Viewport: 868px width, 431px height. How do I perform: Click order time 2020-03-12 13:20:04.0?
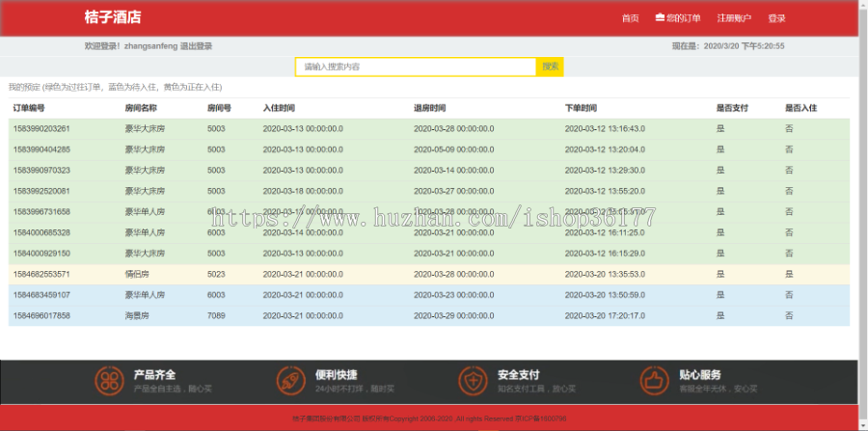click(x=605, y=149)
